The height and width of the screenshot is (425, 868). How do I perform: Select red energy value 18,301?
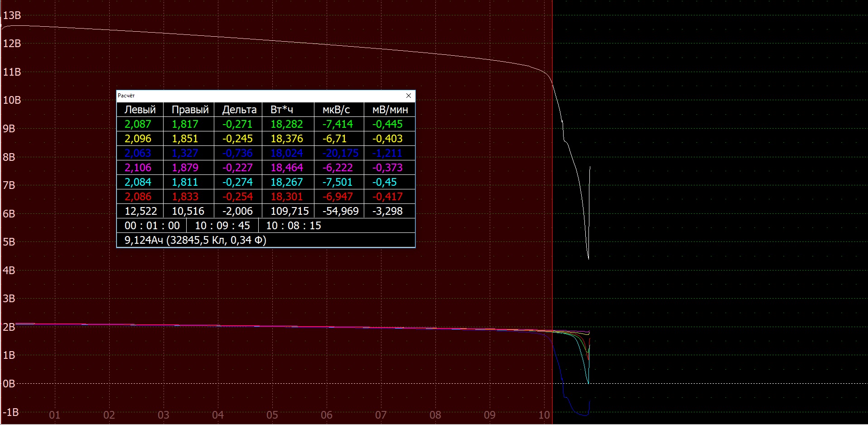pos(287,197)
